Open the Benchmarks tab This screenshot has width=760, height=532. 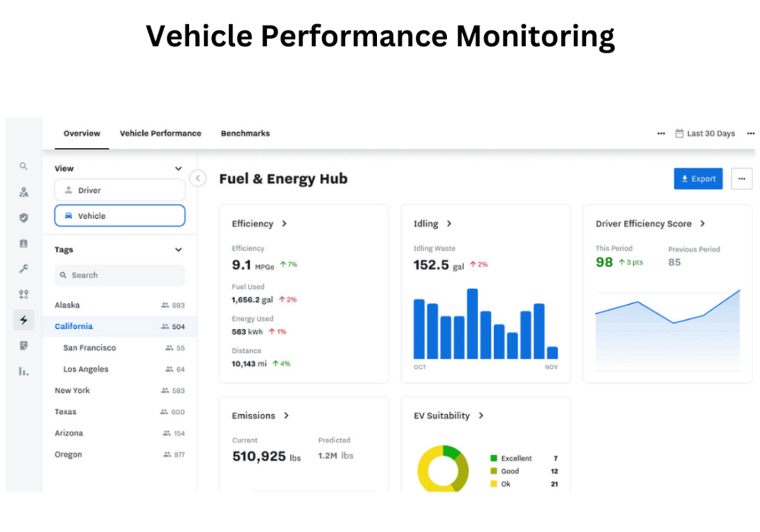point(245,133)
